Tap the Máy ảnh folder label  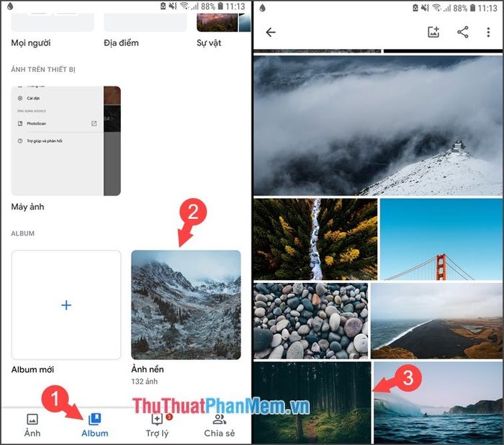pyautogui.click(x=27, y=207)
